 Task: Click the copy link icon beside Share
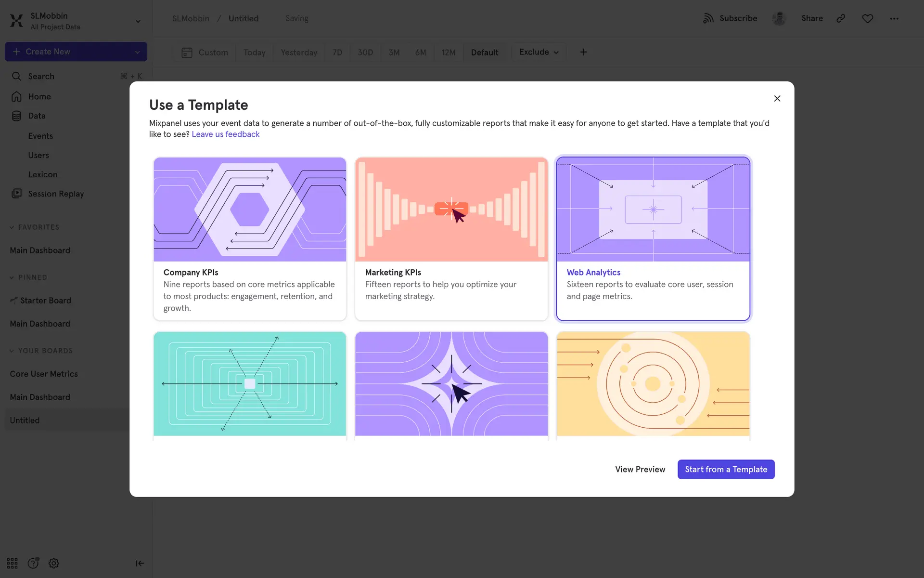tap(841, 18)
